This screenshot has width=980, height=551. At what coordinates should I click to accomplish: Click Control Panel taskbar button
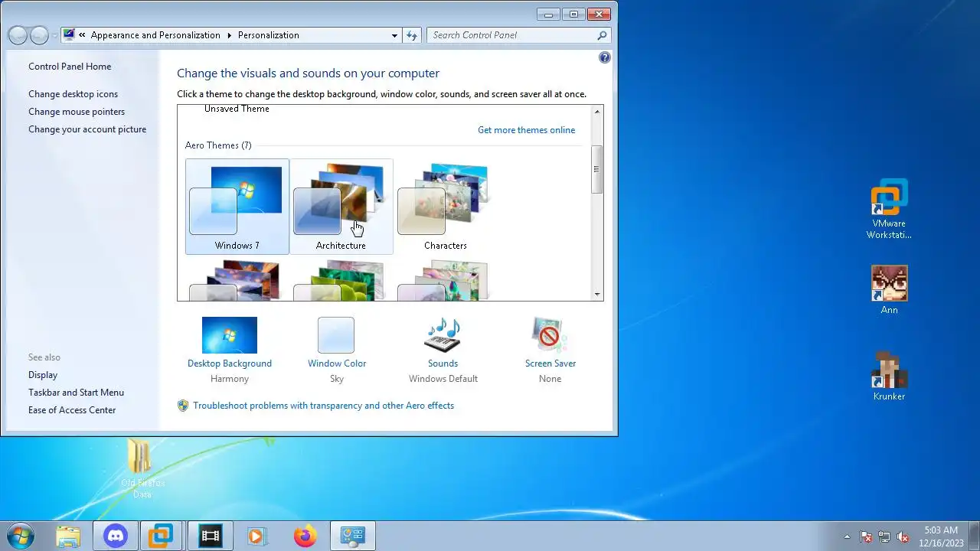tap(353, 536)
